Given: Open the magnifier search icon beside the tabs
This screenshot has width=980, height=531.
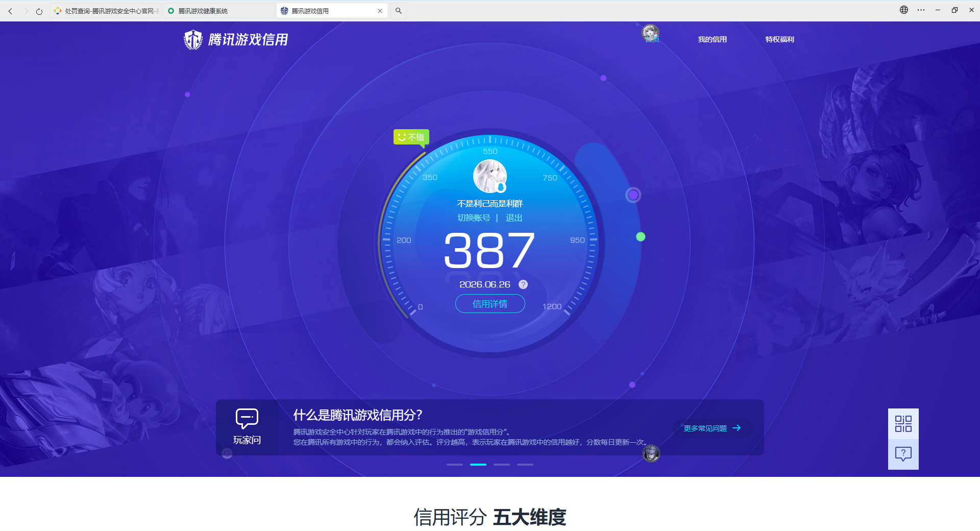Looking at the screenshot, I should (399, 11).
